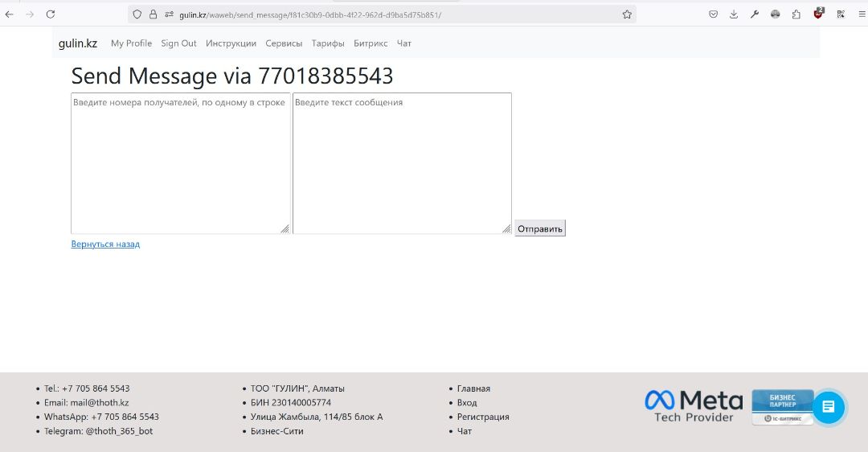
Task: Open My Profile in the navbar
Action: (131, 43)
